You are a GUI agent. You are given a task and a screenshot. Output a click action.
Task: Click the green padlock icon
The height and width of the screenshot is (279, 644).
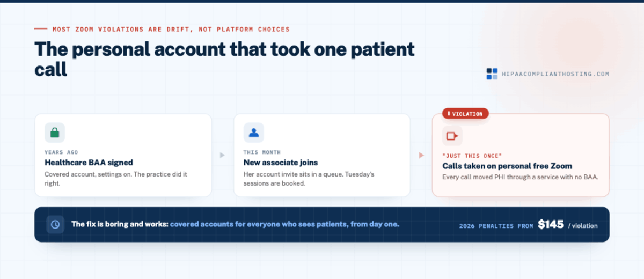pyautogui.click(x=55, y=133)
